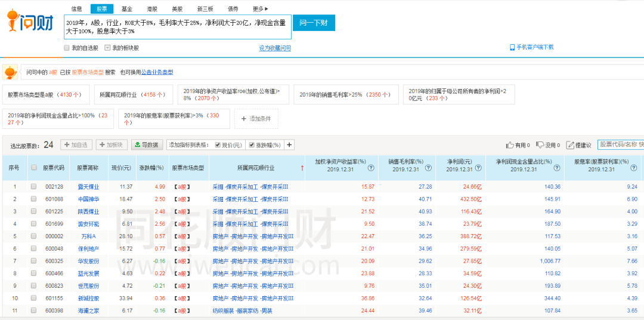Viewport: 644px width, 320px height.
Task: Open stock link 中国神华
Action: pyautogui.click(x=88, y=199)
